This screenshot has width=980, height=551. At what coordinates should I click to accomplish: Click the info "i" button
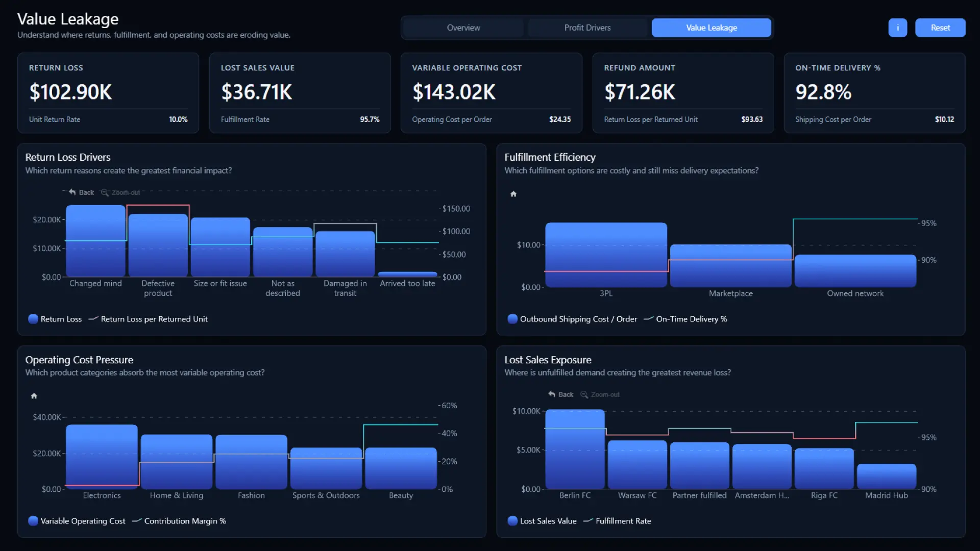click(897, 28)
